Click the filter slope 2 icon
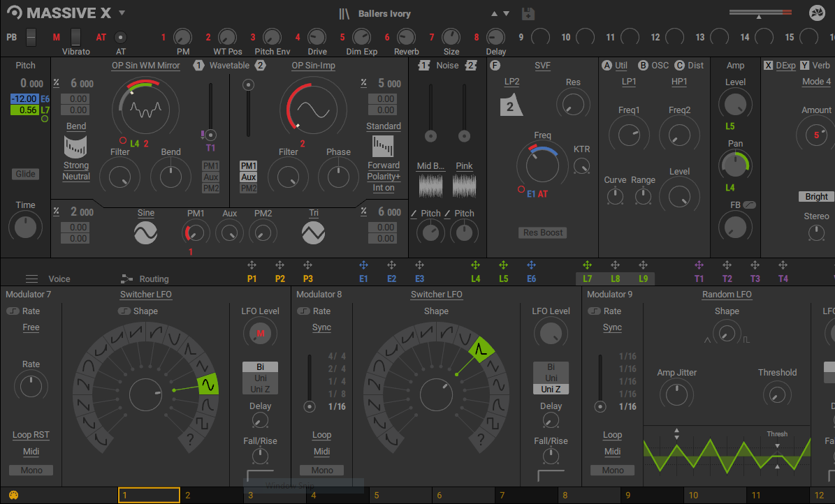Screen dimensions: 835x504 511,106
